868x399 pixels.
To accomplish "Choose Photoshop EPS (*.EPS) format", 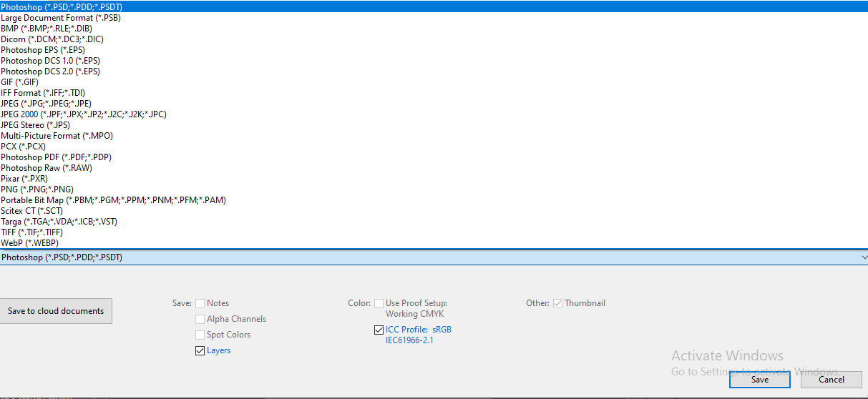I will (434, 49).
